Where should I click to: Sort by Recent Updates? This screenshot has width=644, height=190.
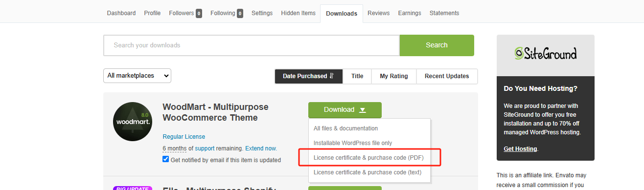[x=447, y=76]
